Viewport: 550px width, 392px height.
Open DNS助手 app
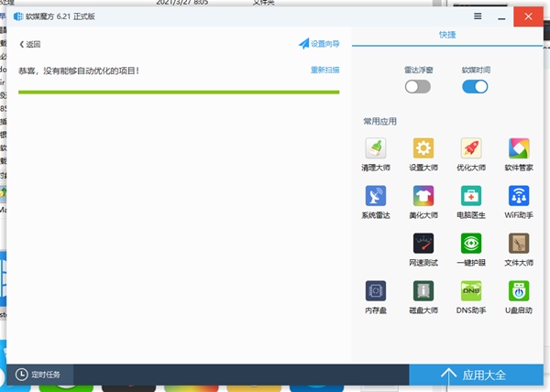tap(470, 291)
